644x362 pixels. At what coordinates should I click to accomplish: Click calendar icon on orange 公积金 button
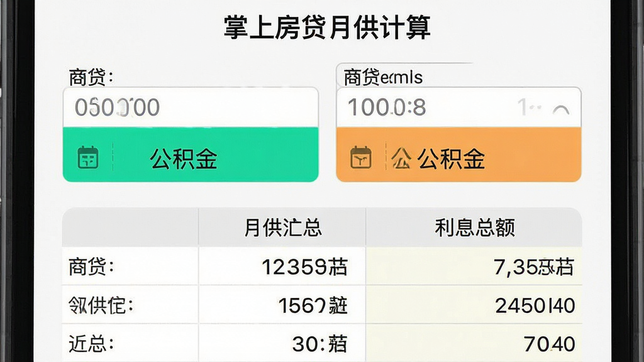[361, 157]
